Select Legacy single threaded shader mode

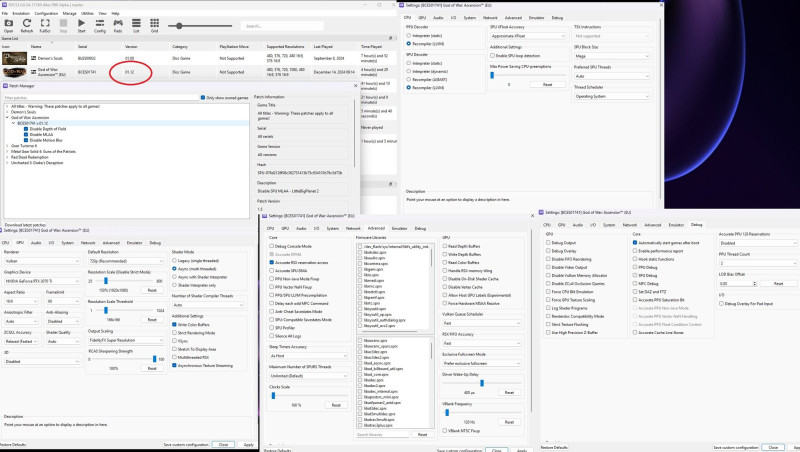coord(174,261)
